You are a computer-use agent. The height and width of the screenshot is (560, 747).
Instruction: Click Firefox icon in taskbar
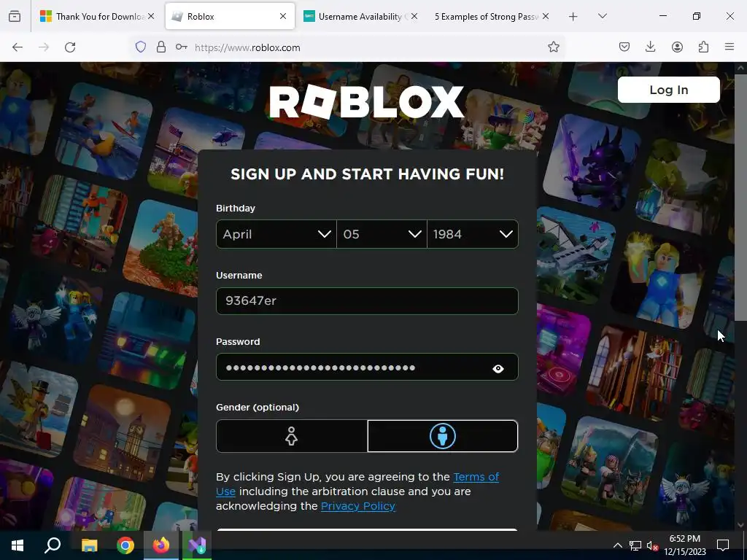[x=161, y=545]
